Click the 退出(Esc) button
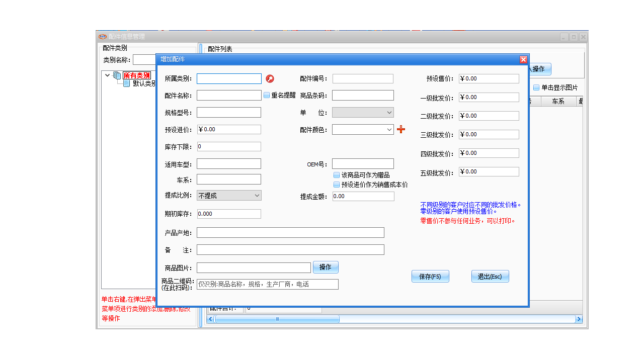The image size is (644, 362). click(x=490, y=276)
